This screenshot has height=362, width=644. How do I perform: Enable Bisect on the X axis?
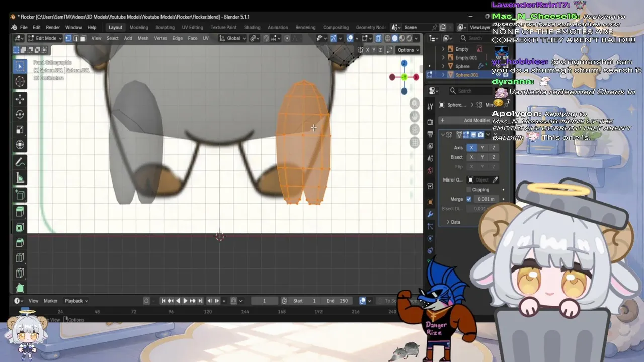tap(471, 157)
